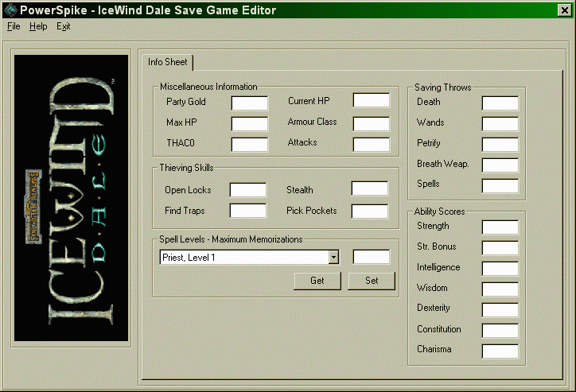This screenshot has height=392, width=576.
Task: Click the Constitution ability score field
Action: coord(500,330)
